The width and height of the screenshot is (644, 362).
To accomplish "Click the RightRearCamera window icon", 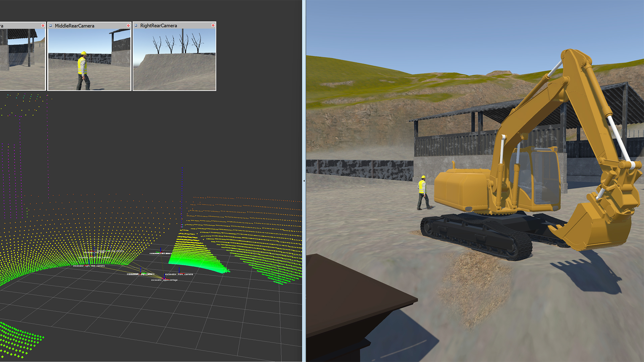I will (x=136, y=25).
